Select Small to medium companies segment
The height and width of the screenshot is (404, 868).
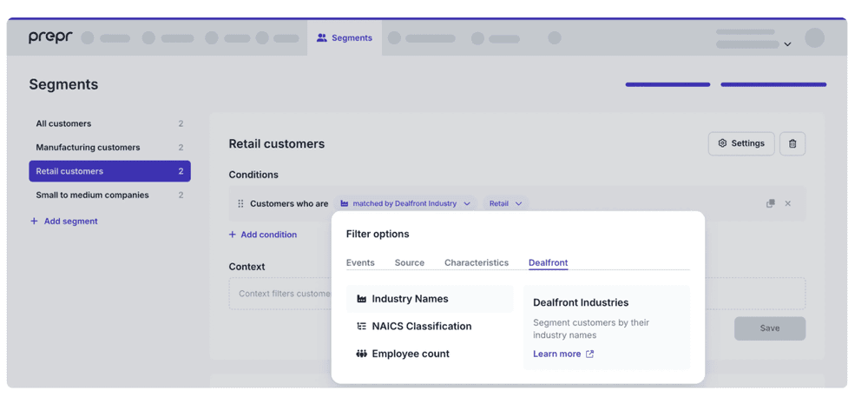[x=109, y=195]
